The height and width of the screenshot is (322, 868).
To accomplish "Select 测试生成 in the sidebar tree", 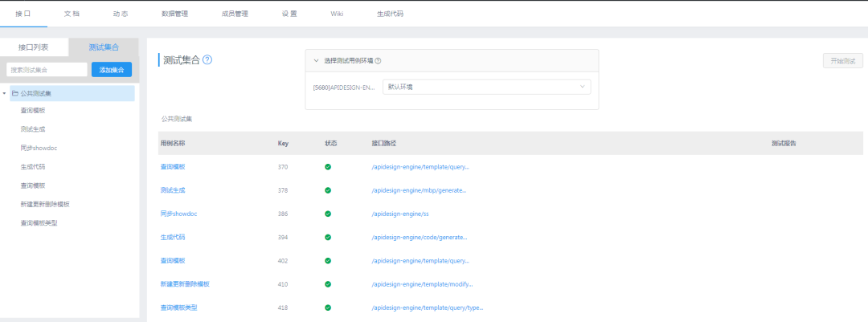I will click(x=33, y=129).
